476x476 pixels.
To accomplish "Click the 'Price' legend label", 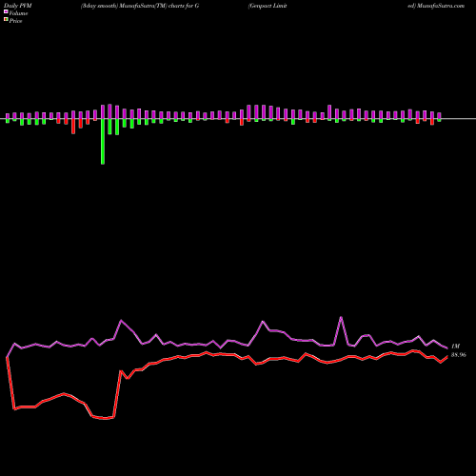I will [15, 21].
